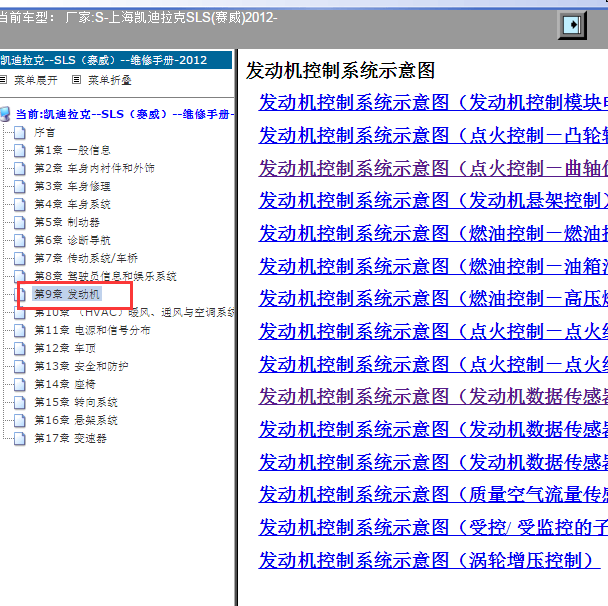The height and width of the screenshot is (606, 608).
Task: Open 第8章 驾驶员信息和娱乐系统
Action: point(105,276)
